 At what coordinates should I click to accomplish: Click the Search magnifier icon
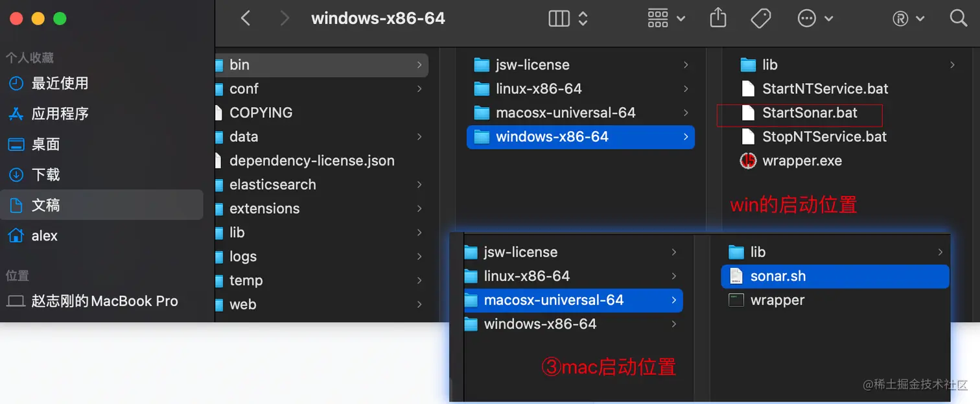[959, 18]
